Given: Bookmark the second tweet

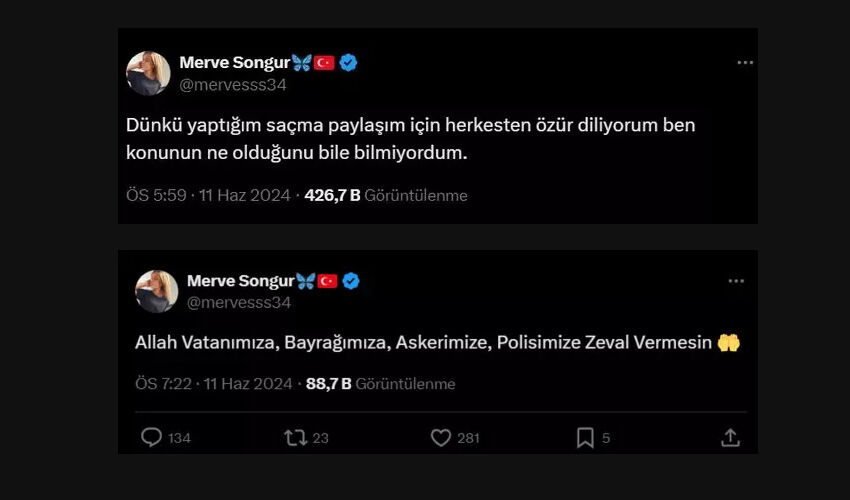Looking at the screenshot, I should tap(585, 438).
